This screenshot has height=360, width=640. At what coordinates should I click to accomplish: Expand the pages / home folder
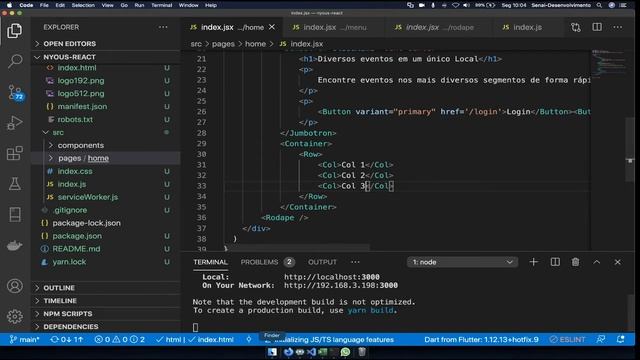[x=106, y=158]
